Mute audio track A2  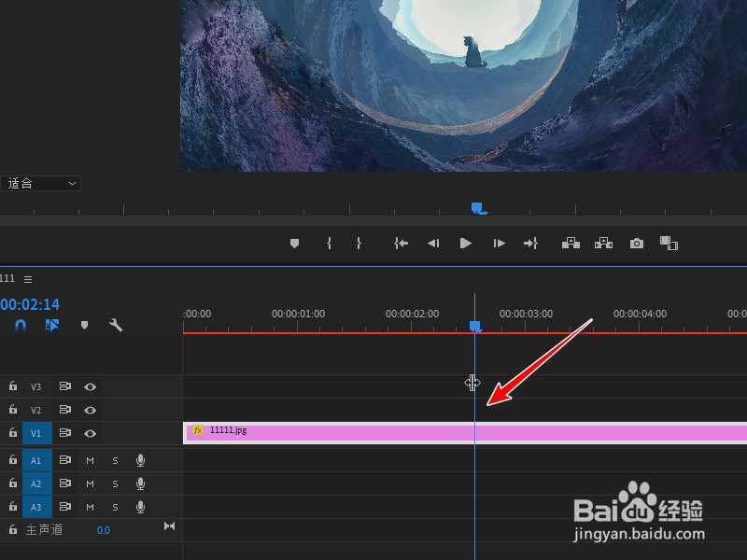[90, 483]
